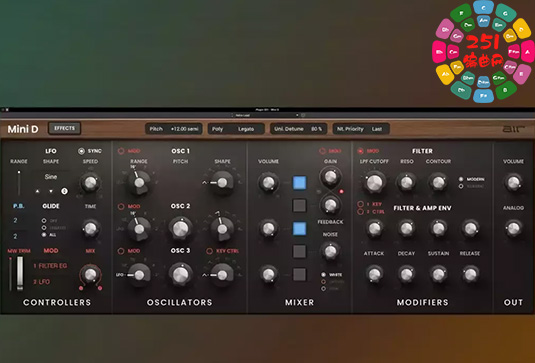The height and width of the screenshot is (363, 535).
Task: Click the upper P.B. value 2
Action: tap(15, 221)
